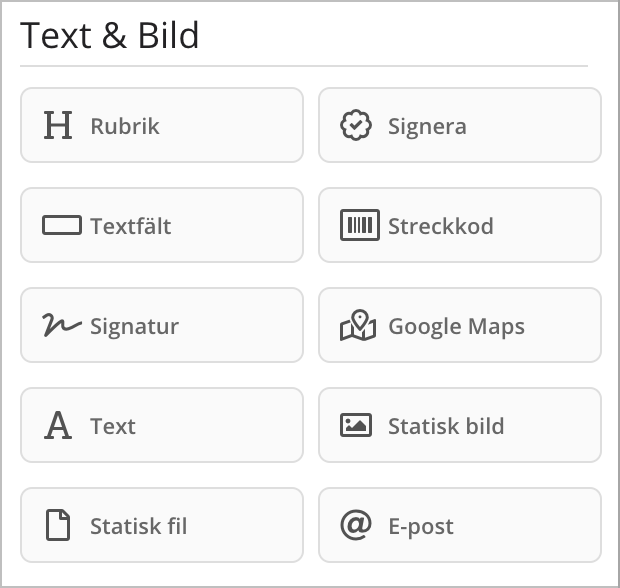Add a Rubrik element
The image size is (620, 588).
(162, 125)
